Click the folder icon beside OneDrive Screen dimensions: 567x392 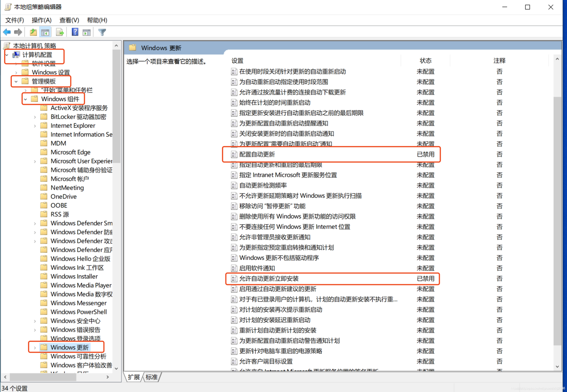(44, 196)
